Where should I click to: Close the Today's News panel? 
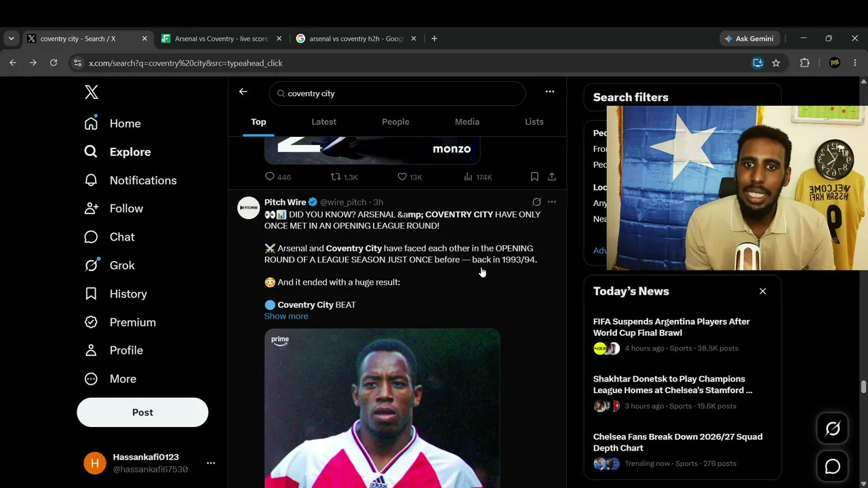[763, 291]
